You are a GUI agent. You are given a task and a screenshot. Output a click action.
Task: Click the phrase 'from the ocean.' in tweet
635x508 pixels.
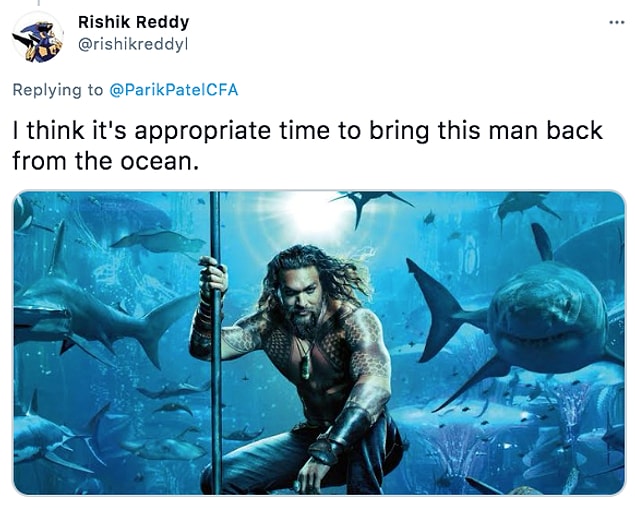[x=106, y=161]
